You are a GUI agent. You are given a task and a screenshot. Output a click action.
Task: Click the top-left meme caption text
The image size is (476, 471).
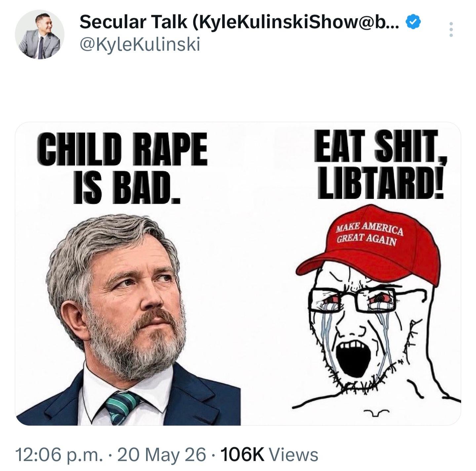click(x=122, y=167)
